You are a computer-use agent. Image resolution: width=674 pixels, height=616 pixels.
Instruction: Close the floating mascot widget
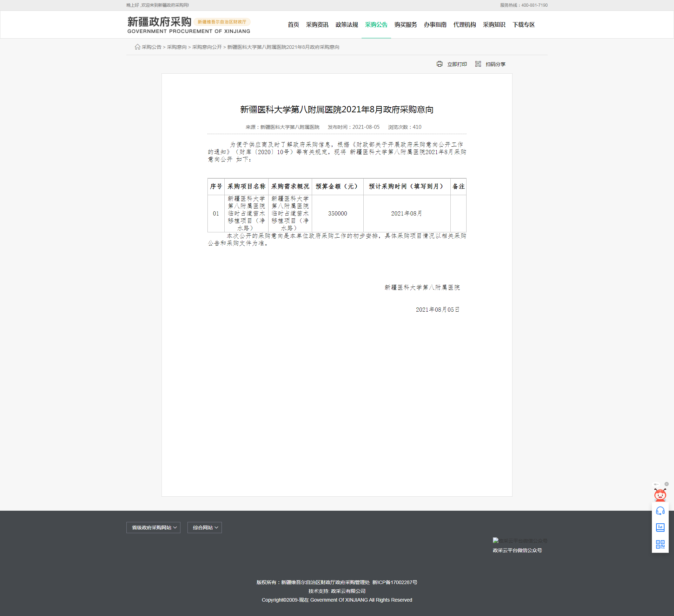[666, 484]
